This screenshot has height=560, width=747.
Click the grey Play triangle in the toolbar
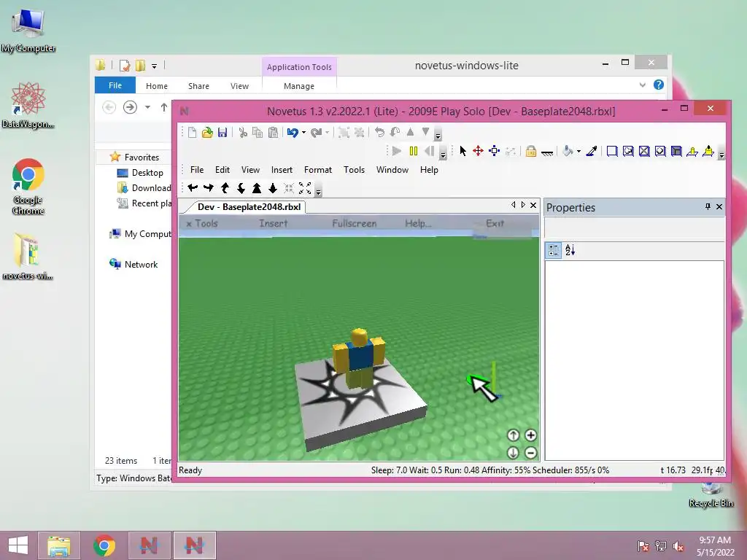(396, 151)
